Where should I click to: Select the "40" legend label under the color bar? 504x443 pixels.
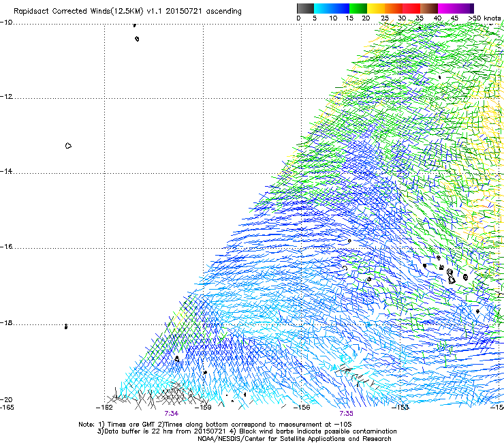(437, 18)
